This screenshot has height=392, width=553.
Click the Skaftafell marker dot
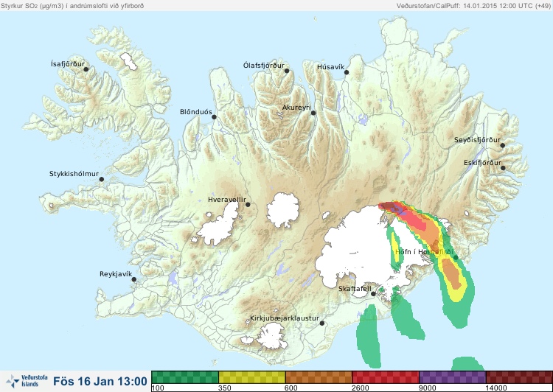pos(373,294)
